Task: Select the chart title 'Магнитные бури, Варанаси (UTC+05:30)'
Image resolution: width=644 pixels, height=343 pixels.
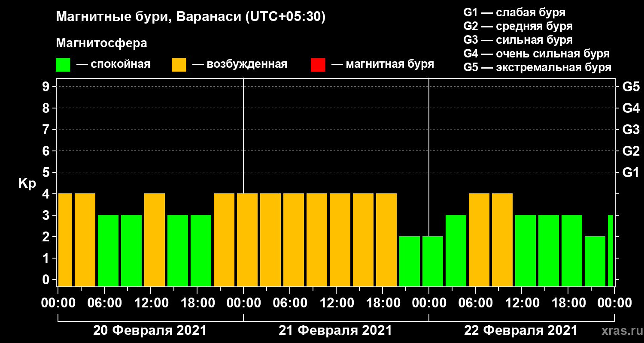Action: click(191, 17)
